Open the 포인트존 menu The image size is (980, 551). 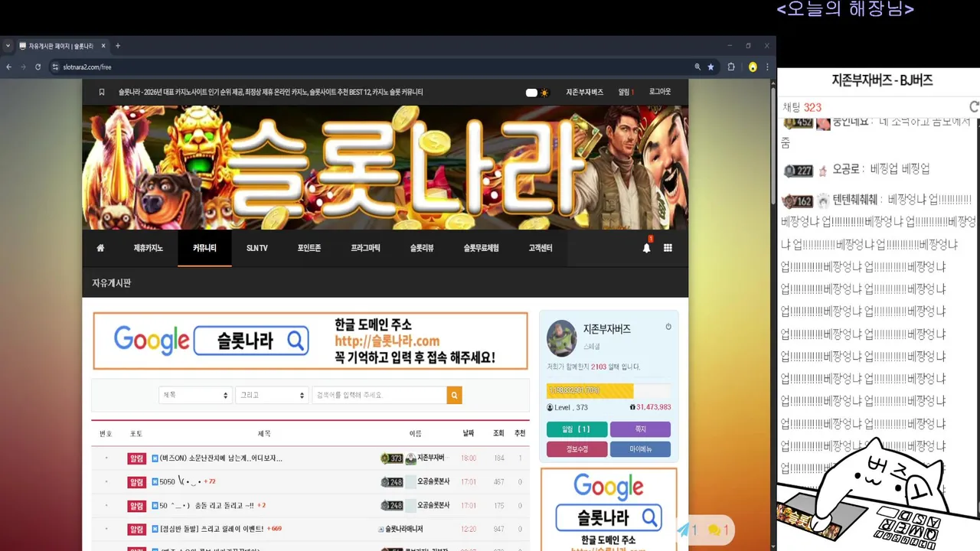point(309,248)
